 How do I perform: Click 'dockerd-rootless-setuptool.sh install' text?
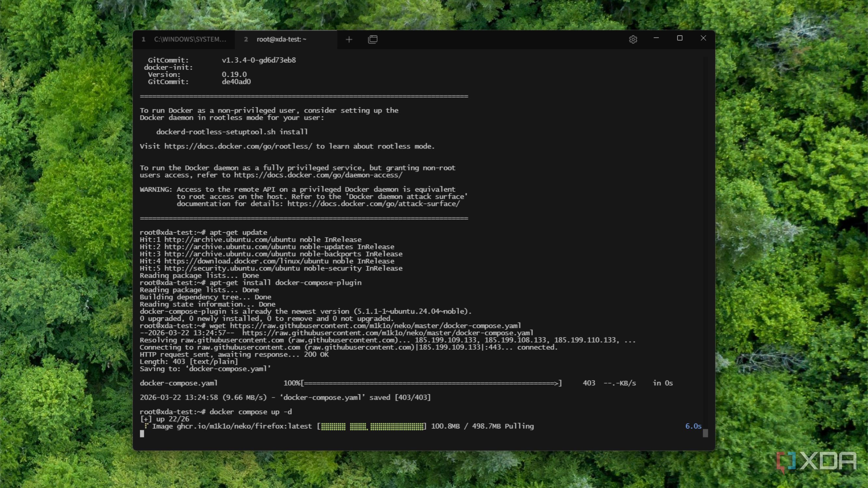click(x=232, y=132)
